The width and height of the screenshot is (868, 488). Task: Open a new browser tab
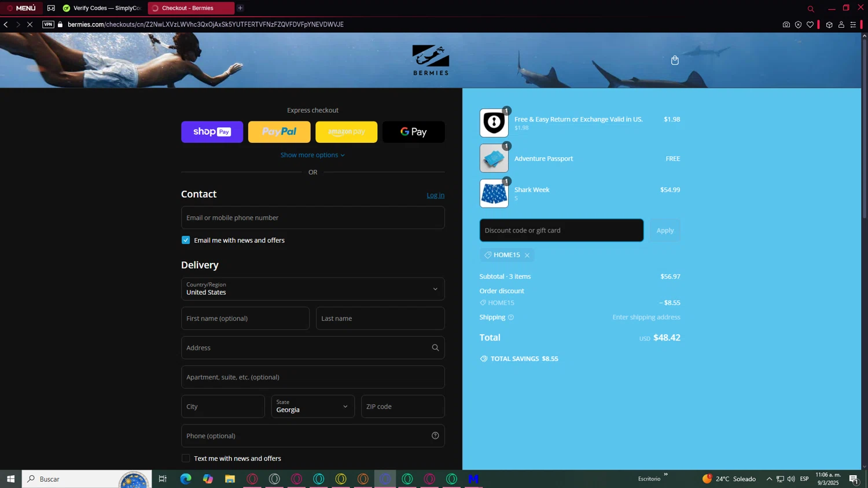click(x=240, y=8)
